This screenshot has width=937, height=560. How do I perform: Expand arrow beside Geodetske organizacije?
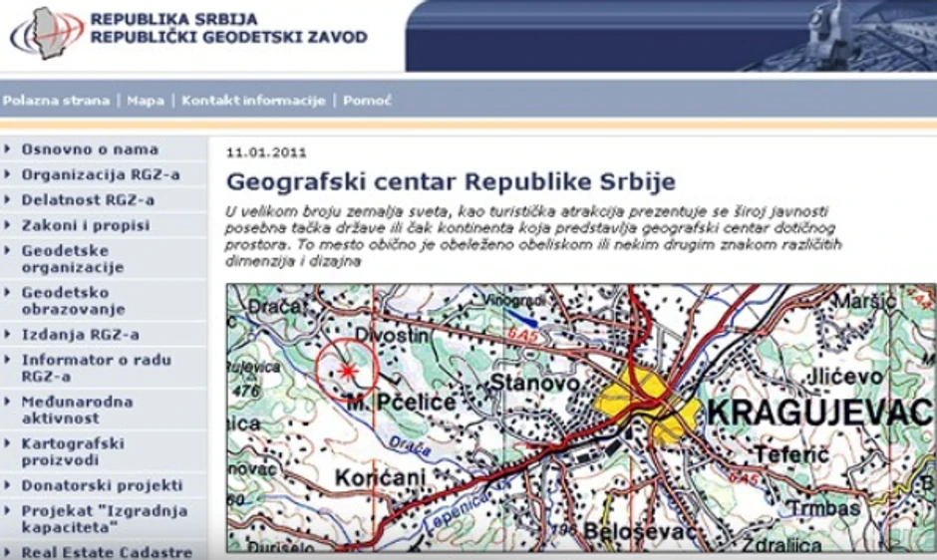tap(7, 250)
